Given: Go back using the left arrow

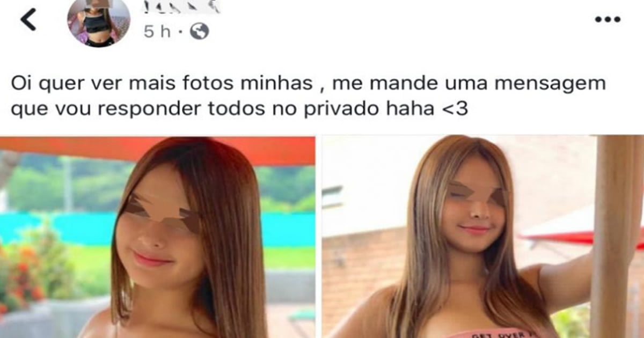Looking at the screenshot, I should click(28, 20).
